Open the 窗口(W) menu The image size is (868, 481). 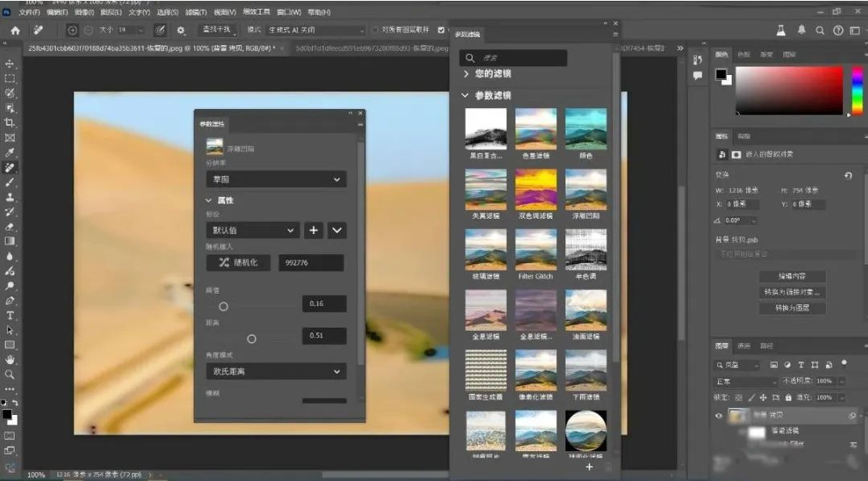pos(289,12)
